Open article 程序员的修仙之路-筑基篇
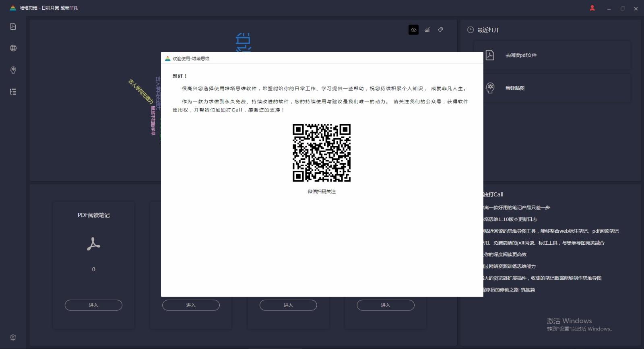 click(x=509, y=289)
